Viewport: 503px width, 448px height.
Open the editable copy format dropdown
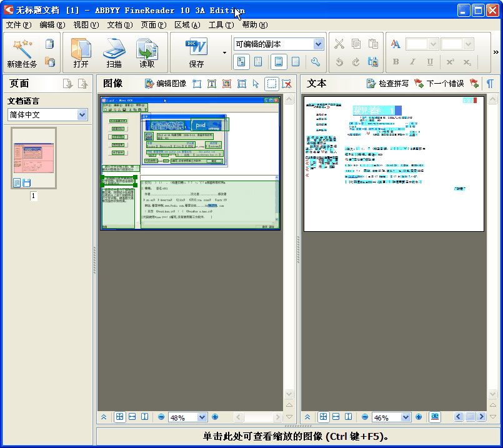click(318, 44)
